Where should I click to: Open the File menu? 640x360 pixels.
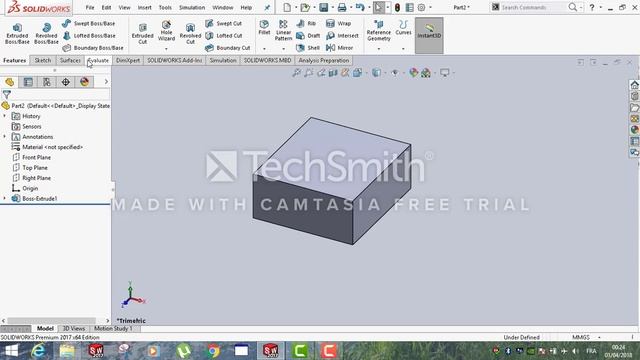click(90, 7)
